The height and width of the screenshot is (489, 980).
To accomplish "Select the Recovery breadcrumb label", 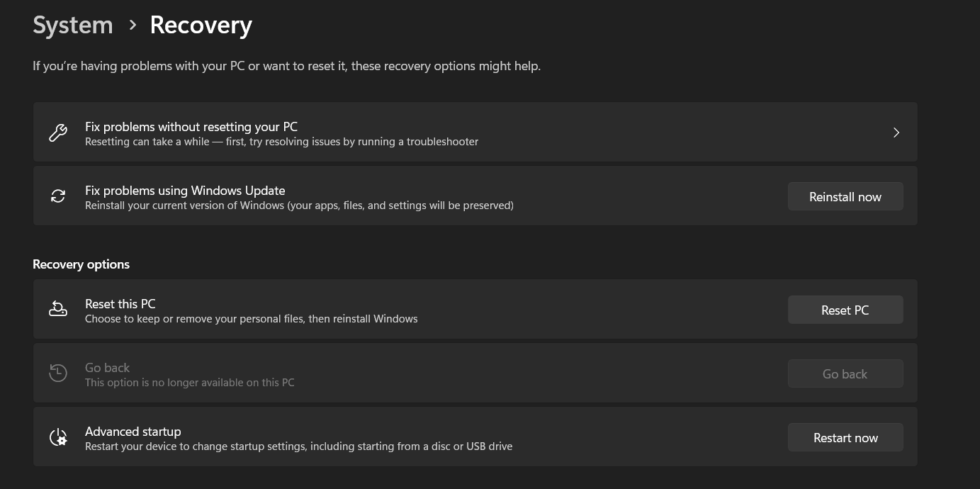I will (201, 25).
